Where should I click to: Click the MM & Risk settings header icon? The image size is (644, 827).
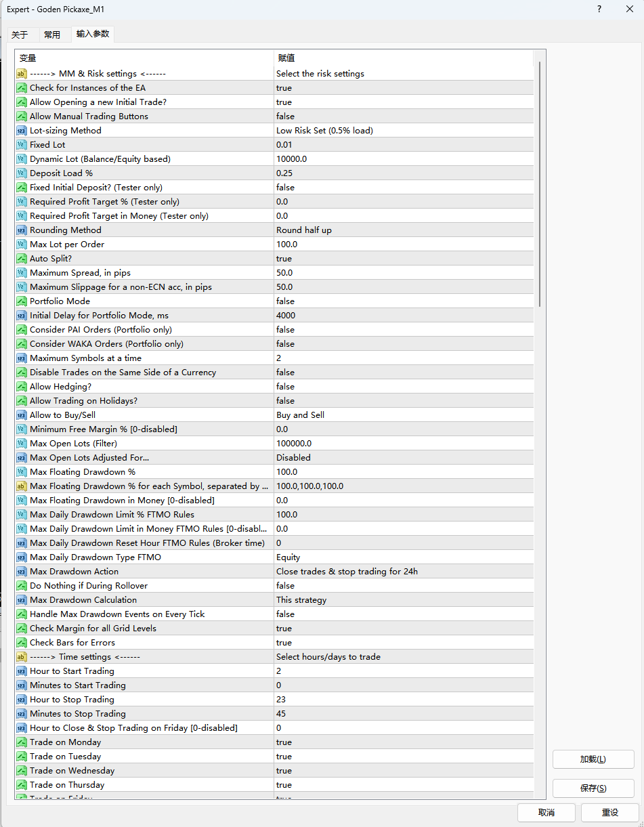(22, 74)
